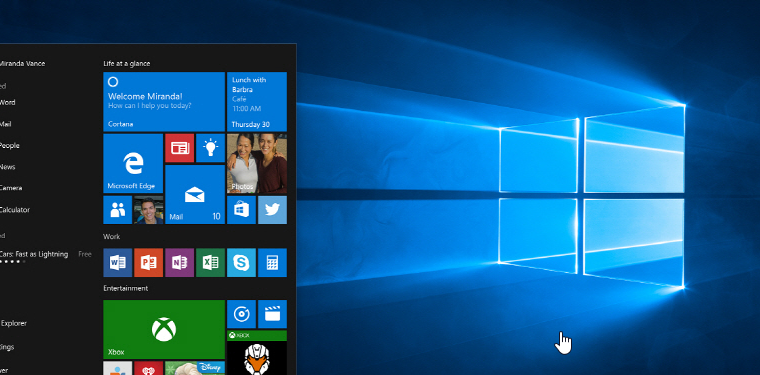Open the iHeartRadio red tile
This screenshot has height=375, width=760.
click(x=148, y=368)
